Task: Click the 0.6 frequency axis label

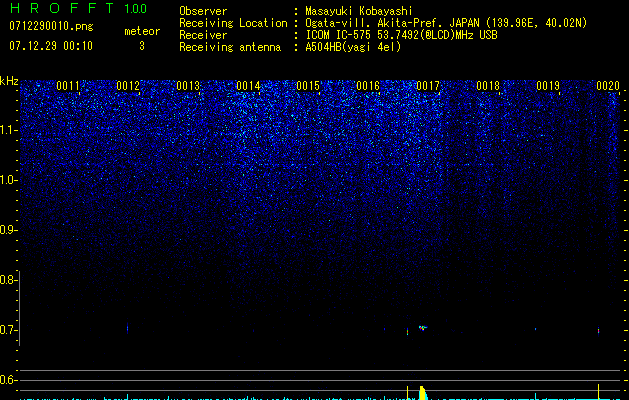Action: click(8, 380)
